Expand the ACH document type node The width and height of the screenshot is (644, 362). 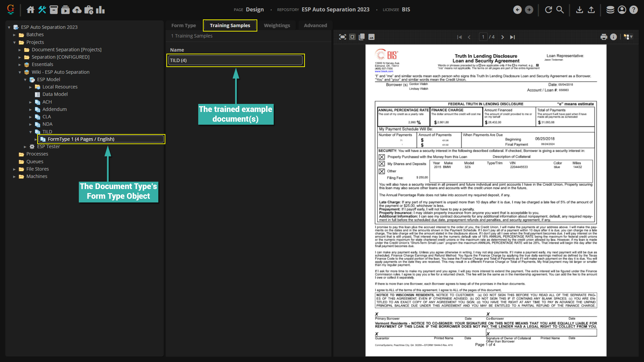coord(31,102)
